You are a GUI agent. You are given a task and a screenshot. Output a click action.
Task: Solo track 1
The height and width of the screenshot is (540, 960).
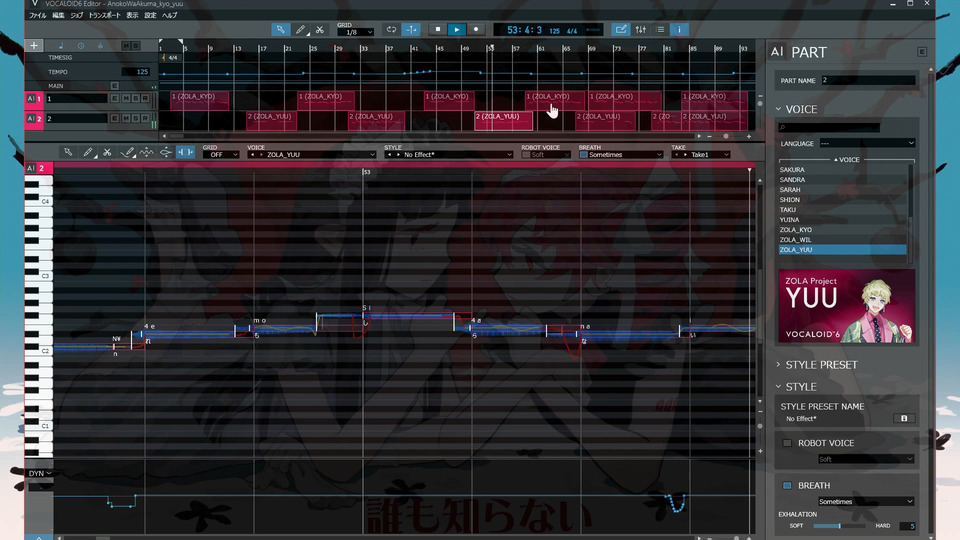point(135,99)
